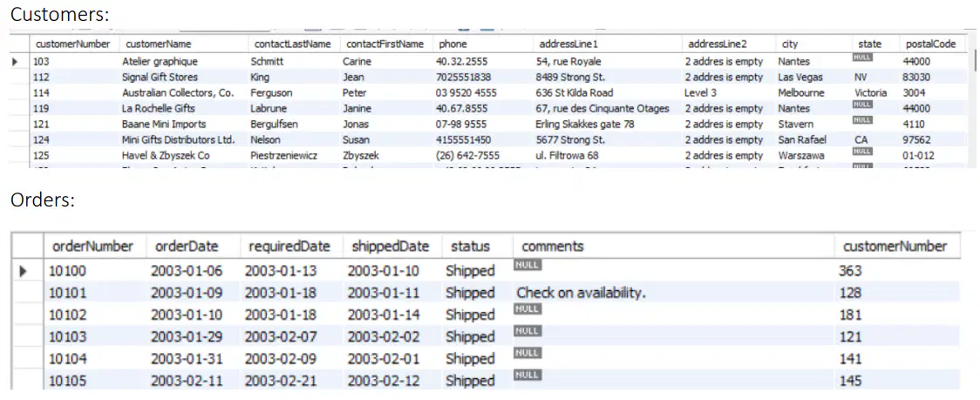This screenshot has width=980, height=400.
Task: Select the requiredDate column header
Action: [x=291, y=247]
